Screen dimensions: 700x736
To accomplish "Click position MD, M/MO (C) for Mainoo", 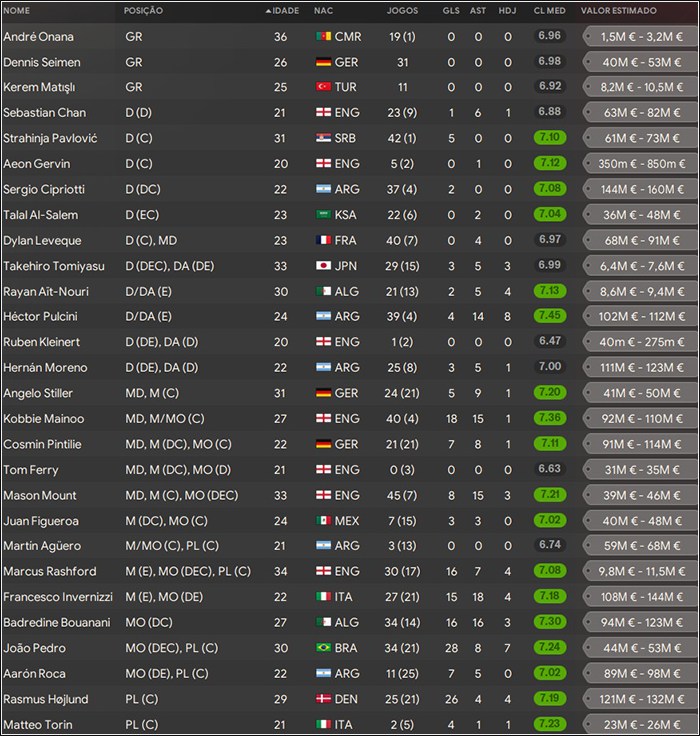I will [x=165, y=419].
